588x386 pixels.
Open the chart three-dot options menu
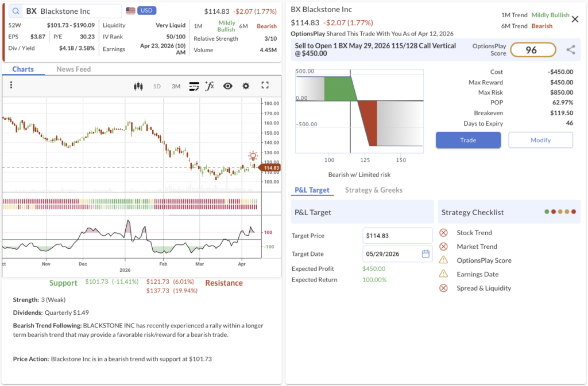[11, 85]
